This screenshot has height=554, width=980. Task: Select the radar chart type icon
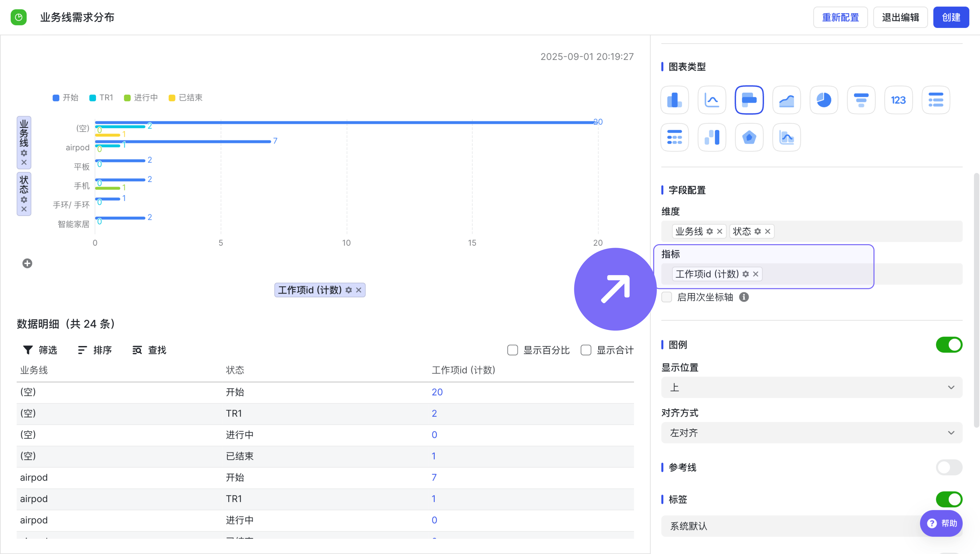click(749, 137)
